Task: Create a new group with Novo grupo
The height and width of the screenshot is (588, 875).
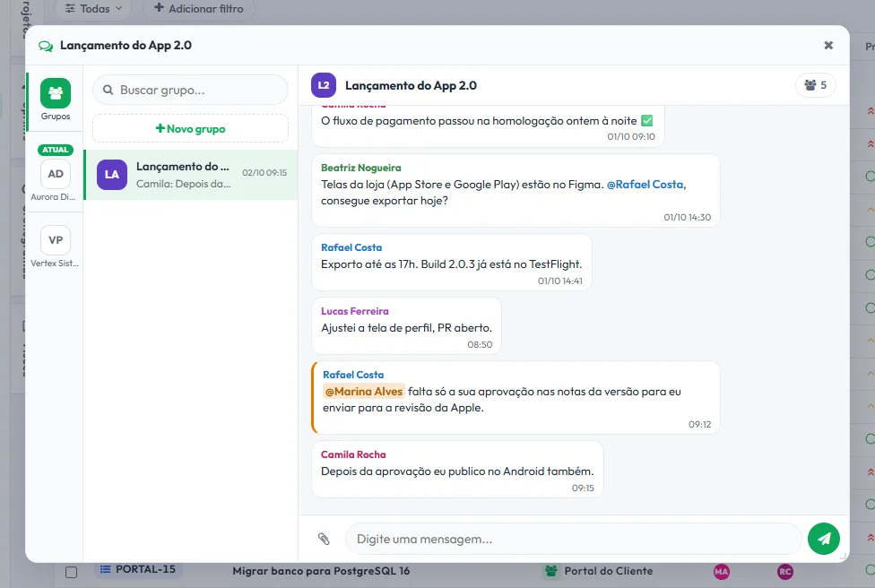Action: pyautogui.click(x=190, y=129)
